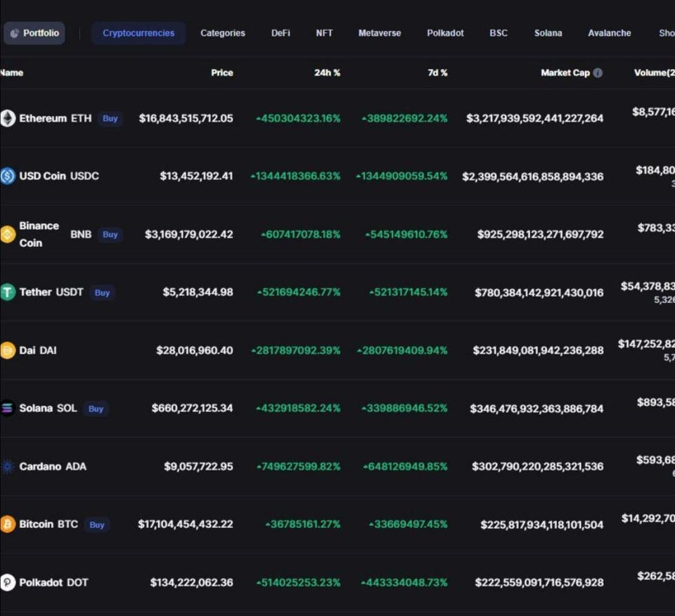
Task: Click Solana price $660,272,125.34
Action: (192, 408)
